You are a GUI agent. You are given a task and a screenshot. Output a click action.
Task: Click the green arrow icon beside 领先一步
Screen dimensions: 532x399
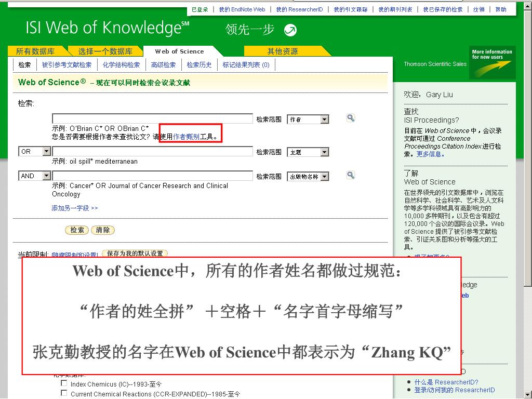point(290,30)
